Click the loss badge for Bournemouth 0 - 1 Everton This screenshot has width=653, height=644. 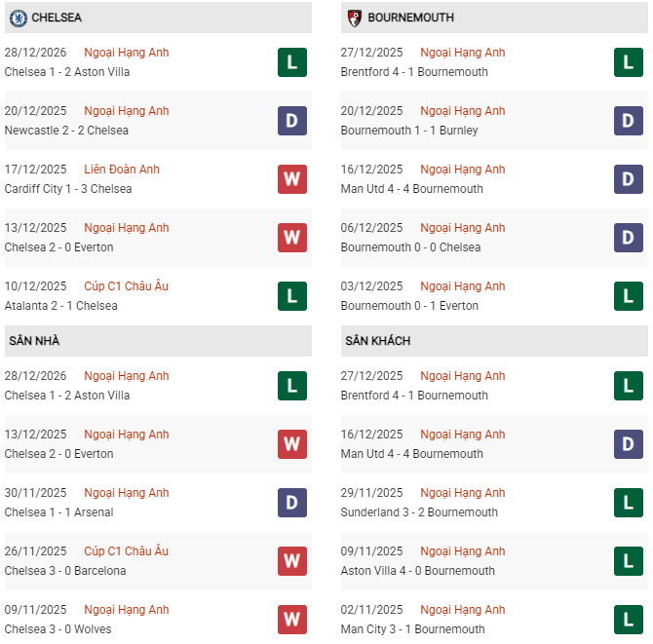tap(629, 296)
